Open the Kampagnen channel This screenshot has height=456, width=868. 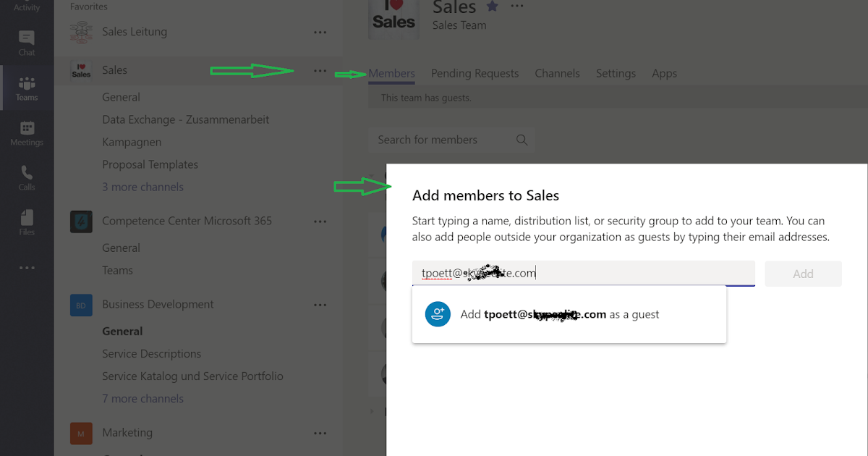[132, 142]
